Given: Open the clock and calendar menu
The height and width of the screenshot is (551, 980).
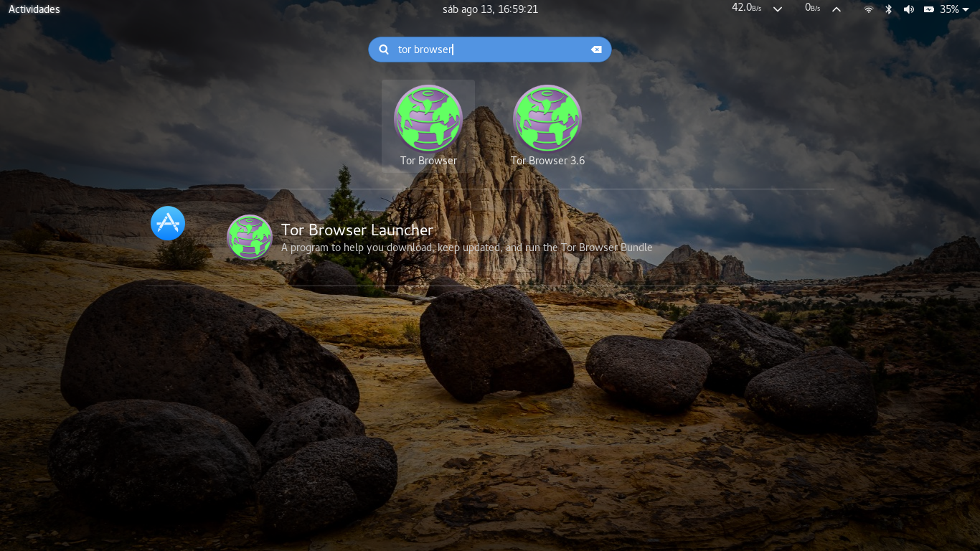Looking at the screenshot, I should click(x=490, y=9).
